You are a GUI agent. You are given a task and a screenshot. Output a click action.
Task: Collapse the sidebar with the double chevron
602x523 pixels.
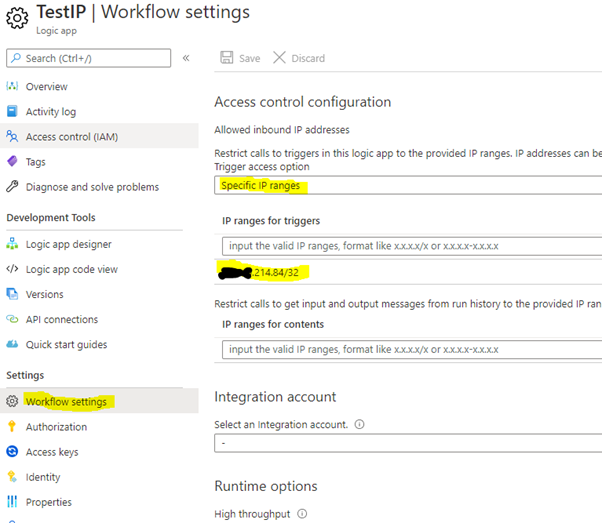click(x=186, y=58)
